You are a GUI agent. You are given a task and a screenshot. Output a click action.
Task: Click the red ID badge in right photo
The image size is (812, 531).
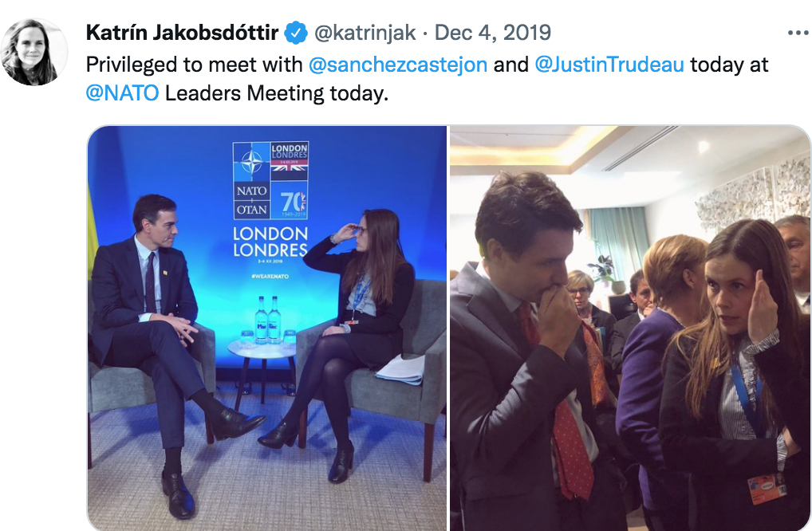click(x=767, y=488)
